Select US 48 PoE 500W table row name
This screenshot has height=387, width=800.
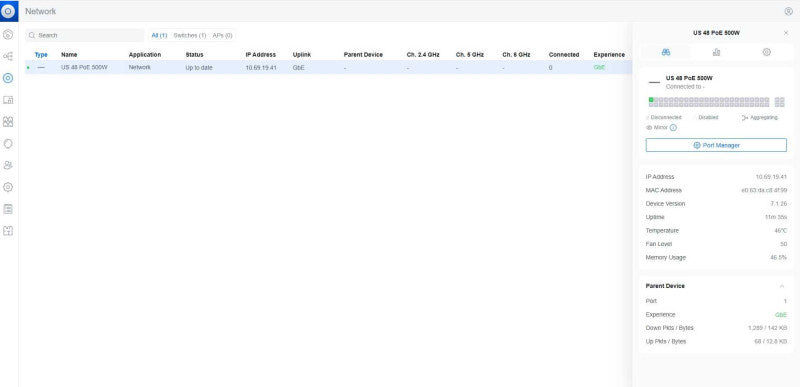pyautogui.click(x=84, y=67)
